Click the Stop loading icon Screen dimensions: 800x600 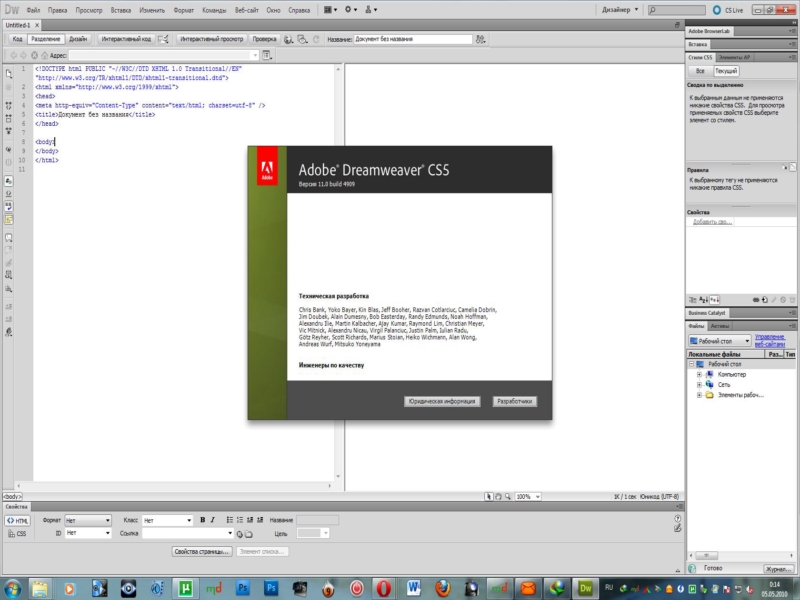click(x=34, y=55)
